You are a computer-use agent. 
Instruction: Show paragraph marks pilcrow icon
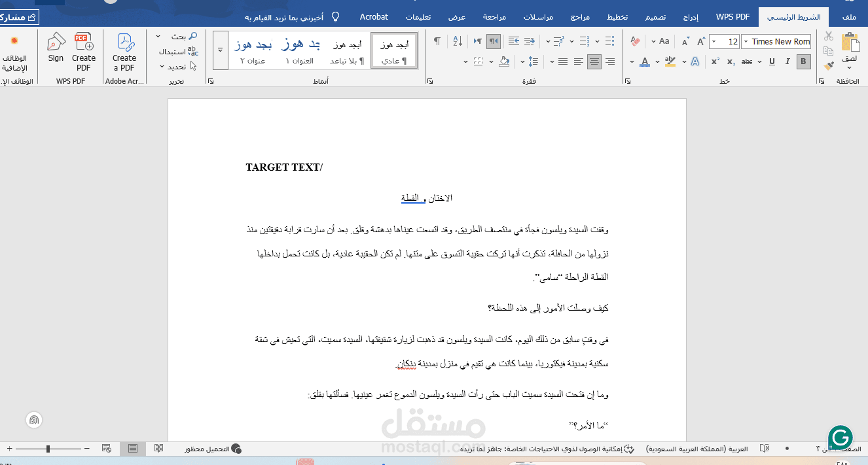pyautogui.click(x=437, y=41)
